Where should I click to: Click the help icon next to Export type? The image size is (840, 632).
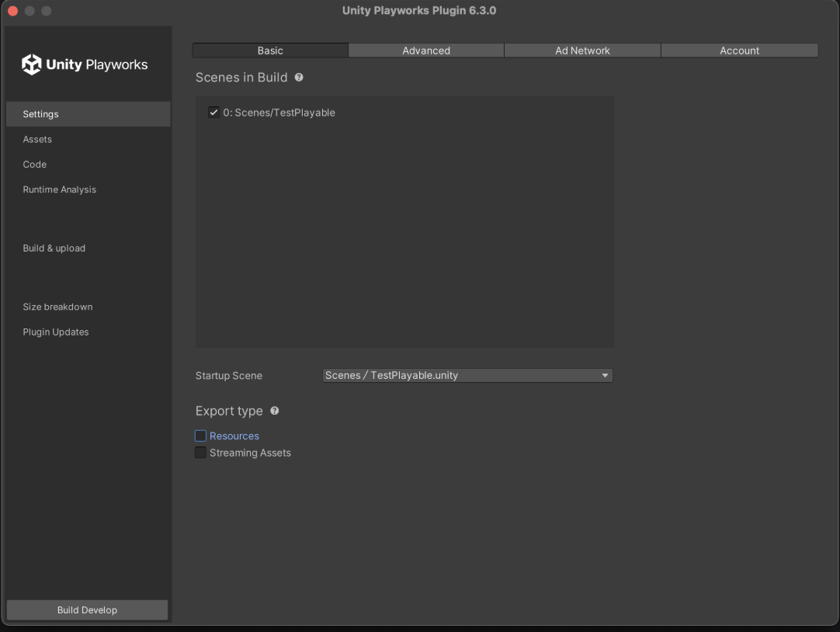274,411
